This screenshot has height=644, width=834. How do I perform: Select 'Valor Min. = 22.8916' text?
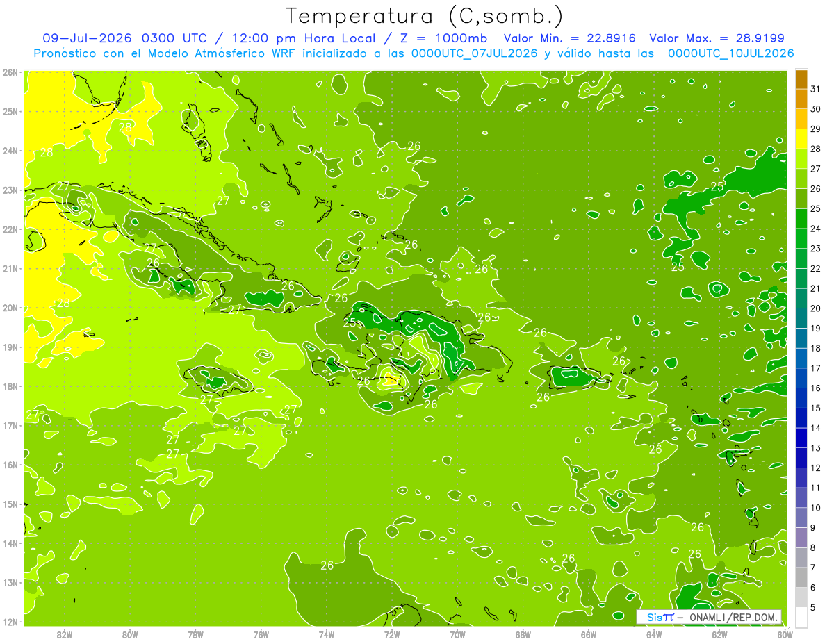[570, 38]
